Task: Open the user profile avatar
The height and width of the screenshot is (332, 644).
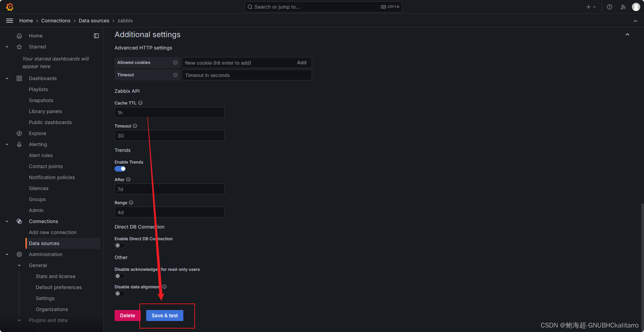Action: (x=636, y=7)
